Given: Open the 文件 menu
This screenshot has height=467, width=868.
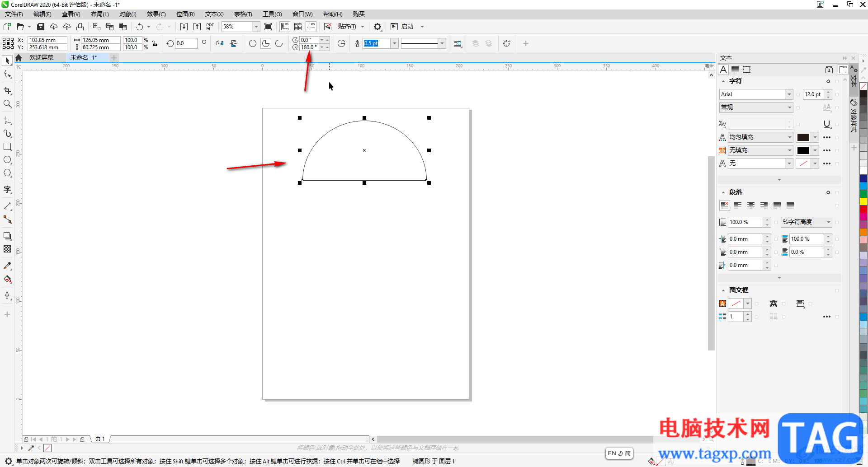Looking at the screenshot, I should point(14,14).
